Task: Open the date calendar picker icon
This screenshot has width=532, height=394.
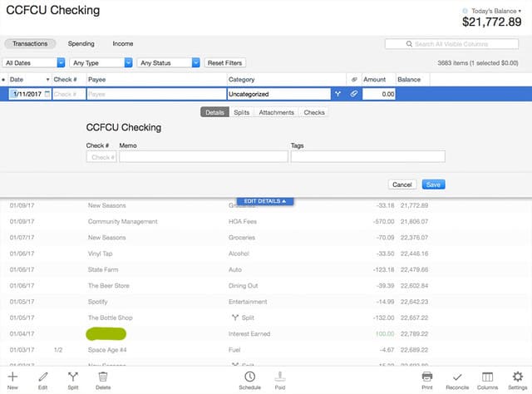Action: point(47,94)
